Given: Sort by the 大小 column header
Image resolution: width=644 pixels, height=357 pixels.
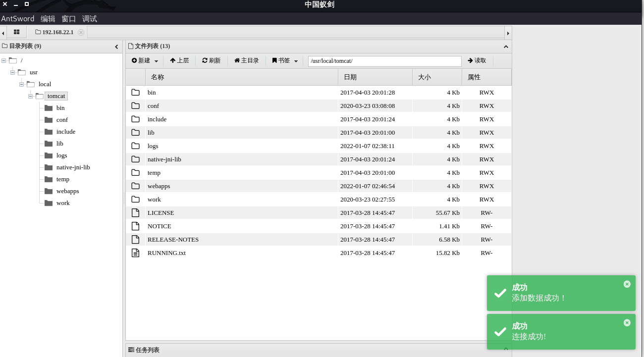Looking at the screenshot, I should click(437, 77).
